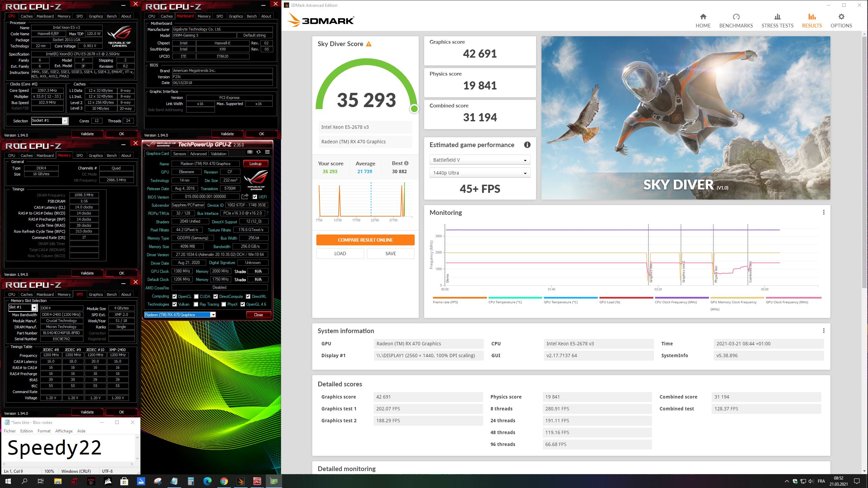
Task: Click the SAVE button in 3DMark
Action: [x=391, y=253]
